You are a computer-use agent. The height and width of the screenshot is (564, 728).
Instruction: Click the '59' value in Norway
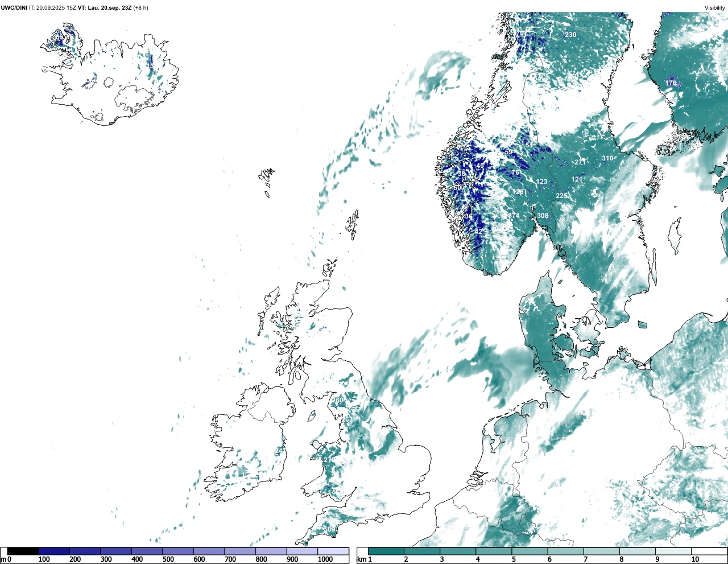tap(508, 153)
